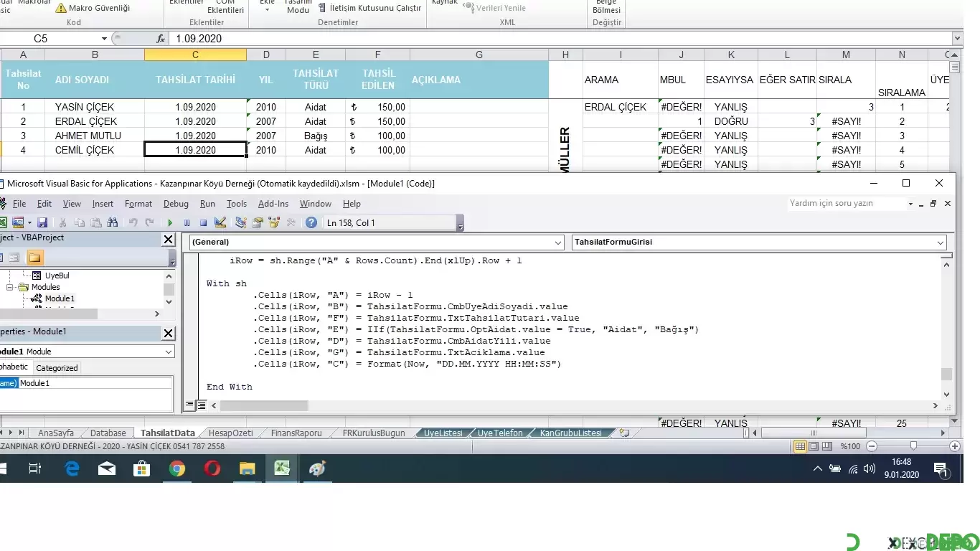Click View Object icon in Project panel

point(14,258)
